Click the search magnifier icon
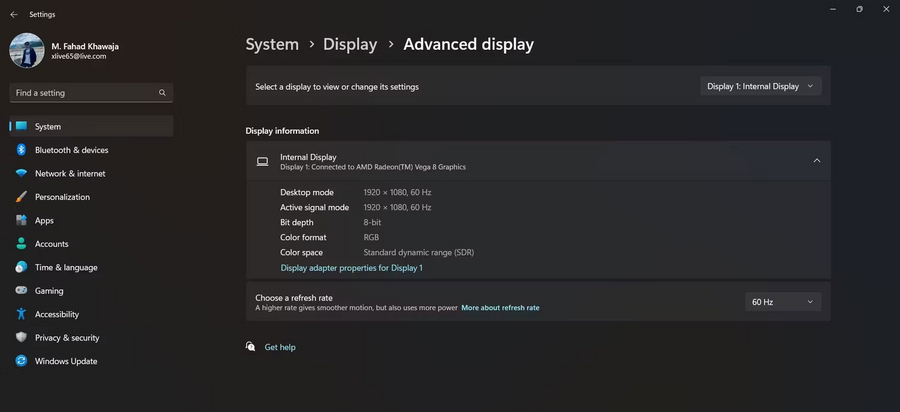Screen dimensions: 900x412 tap(162, 92)
